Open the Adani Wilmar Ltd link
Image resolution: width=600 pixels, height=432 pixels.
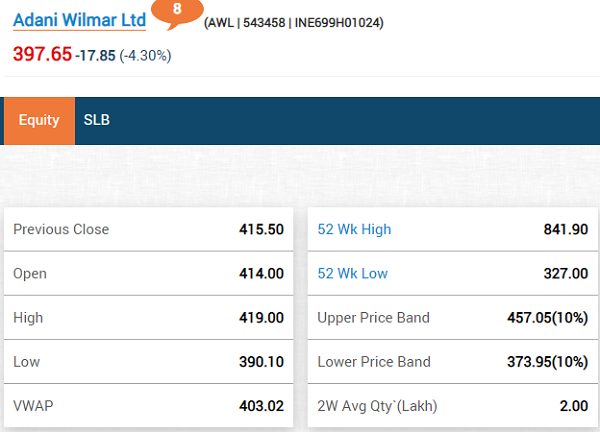pos(79,19)
